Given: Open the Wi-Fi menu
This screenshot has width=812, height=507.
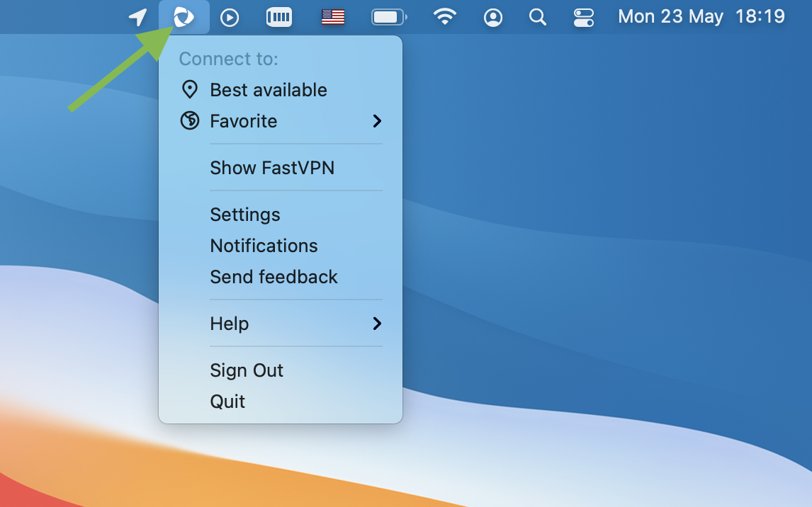Looking at the screenshot, I should pos(445,17).
